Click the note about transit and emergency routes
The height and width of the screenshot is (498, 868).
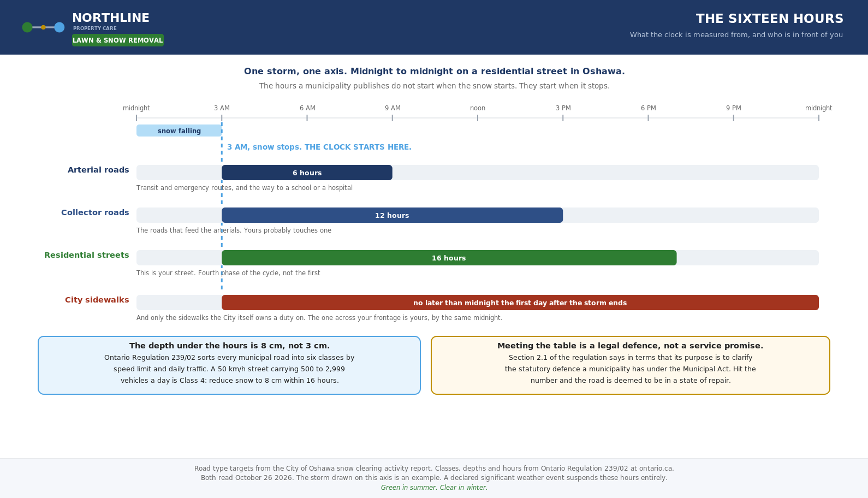(245, 188)
